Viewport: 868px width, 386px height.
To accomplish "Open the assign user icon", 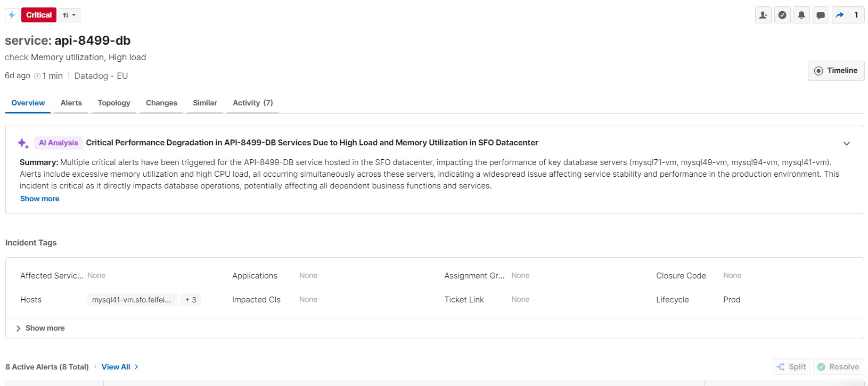I will point(763,15).
